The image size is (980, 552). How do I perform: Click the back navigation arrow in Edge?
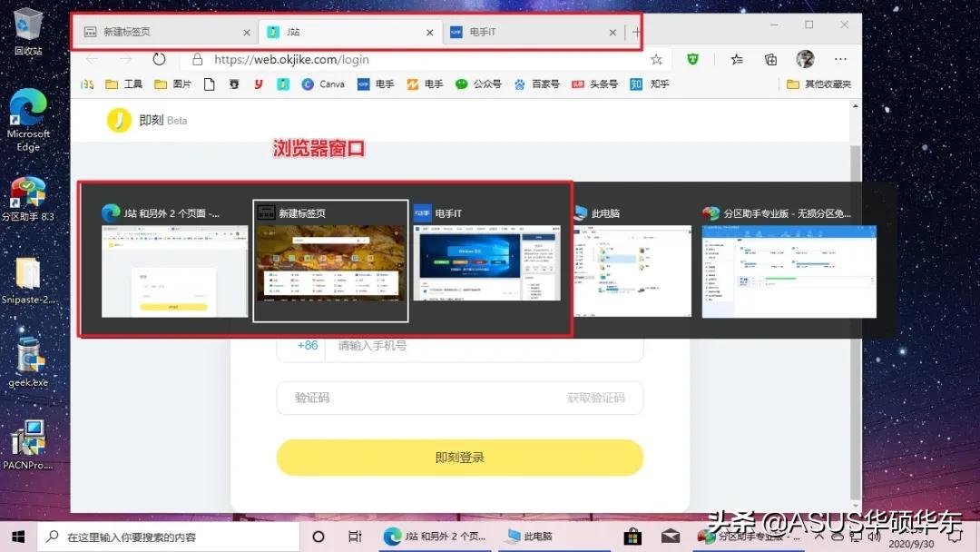pyautogui.click(x=93, y=59)
